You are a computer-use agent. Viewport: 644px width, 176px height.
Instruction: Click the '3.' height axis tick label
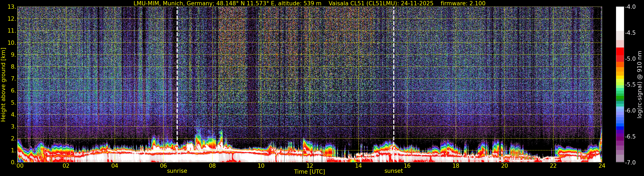(13, 126)
